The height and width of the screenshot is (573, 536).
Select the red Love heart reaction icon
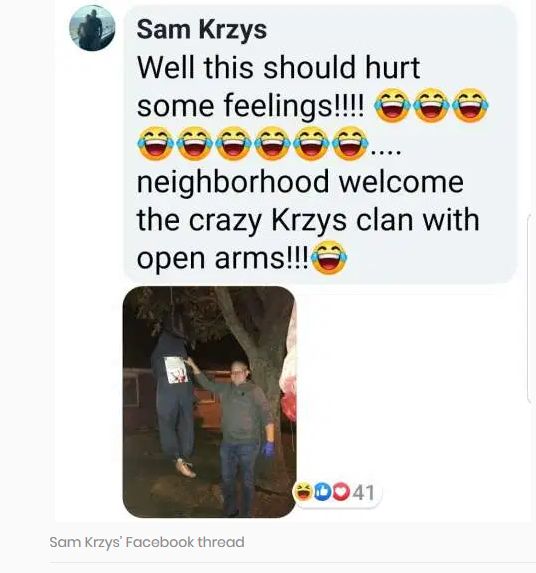tap(341, 492)
